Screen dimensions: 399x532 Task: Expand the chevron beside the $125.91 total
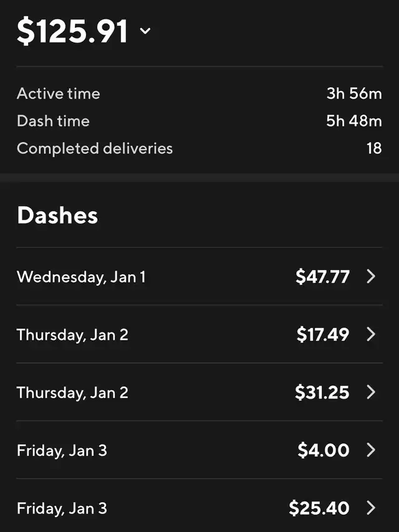coord(145,31)
